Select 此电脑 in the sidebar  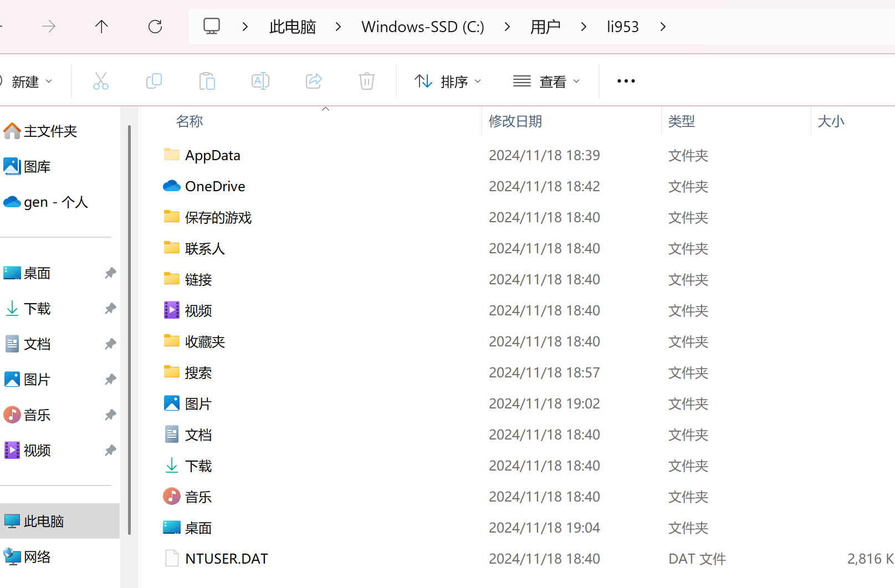coord(44,521)
